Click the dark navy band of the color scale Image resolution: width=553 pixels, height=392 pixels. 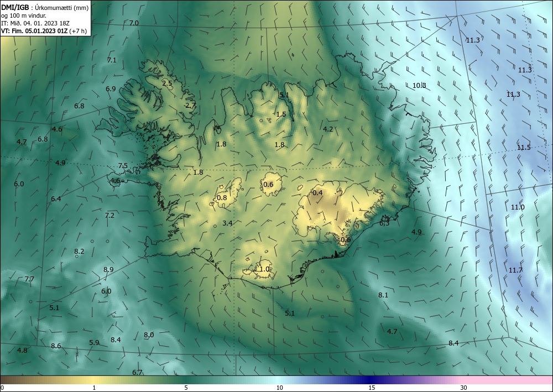point(368,380)
